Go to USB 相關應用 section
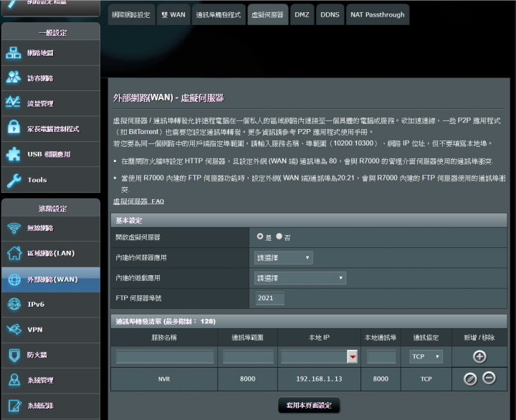 50,154
